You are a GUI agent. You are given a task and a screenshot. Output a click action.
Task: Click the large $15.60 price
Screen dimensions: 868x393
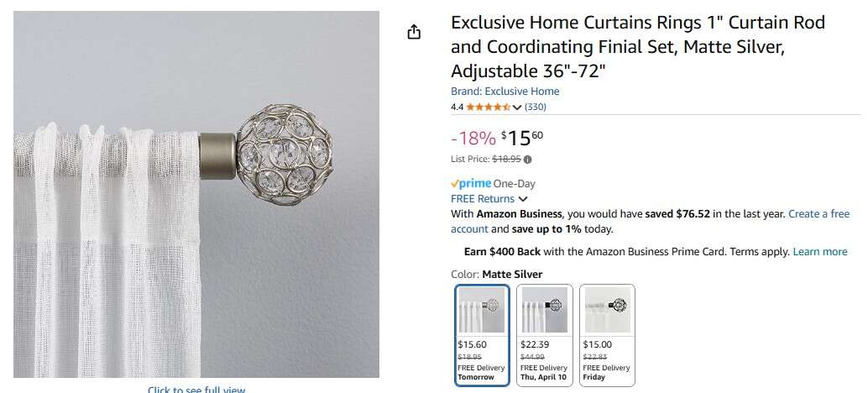click(x=522, y=138)
